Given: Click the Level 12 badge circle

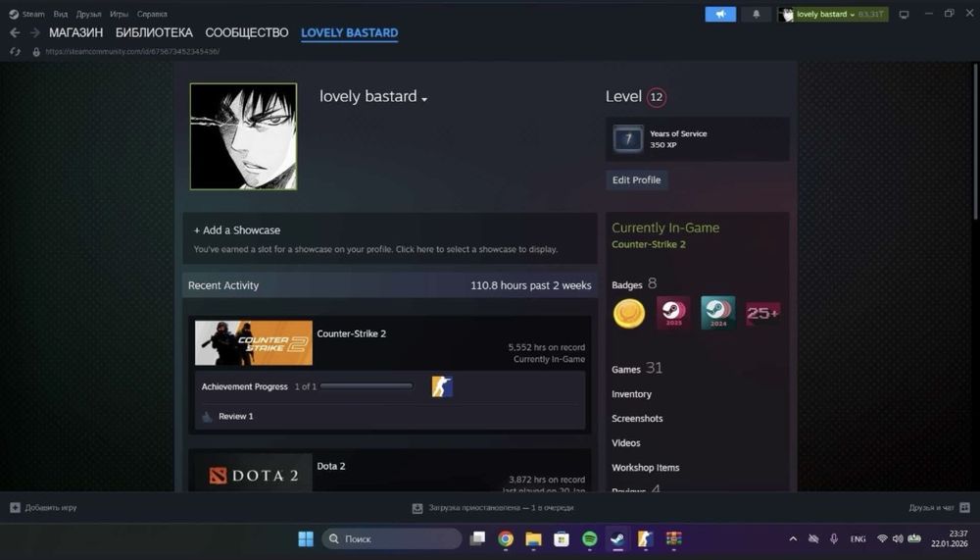Looking at the screenshot, I should click(x=657, y=97).
